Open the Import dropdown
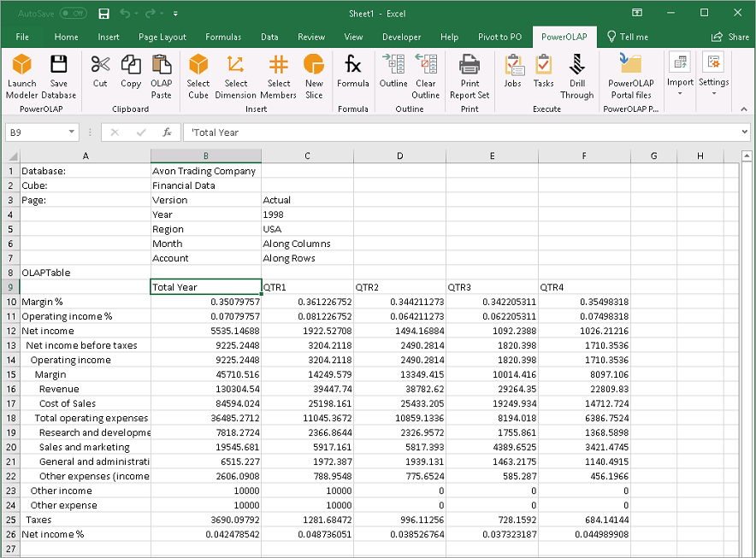This screenshot has width=756, height=558. point(680,73)
